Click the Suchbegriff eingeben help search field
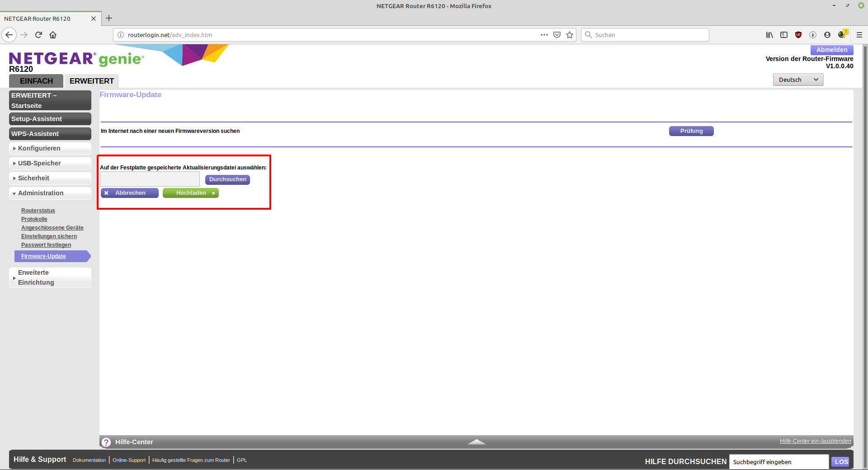 click(778, 462)
